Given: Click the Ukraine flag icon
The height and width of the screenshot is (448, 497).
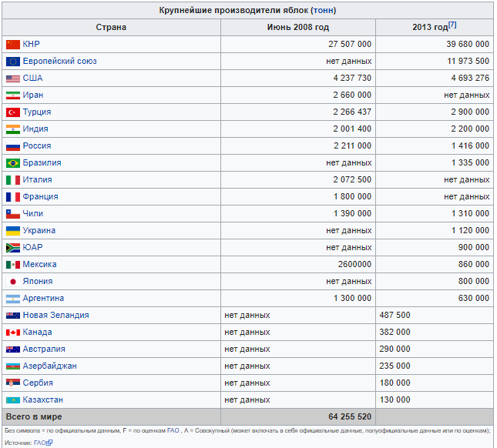Looking at the screenshot, I should click(x=13, y=231).
